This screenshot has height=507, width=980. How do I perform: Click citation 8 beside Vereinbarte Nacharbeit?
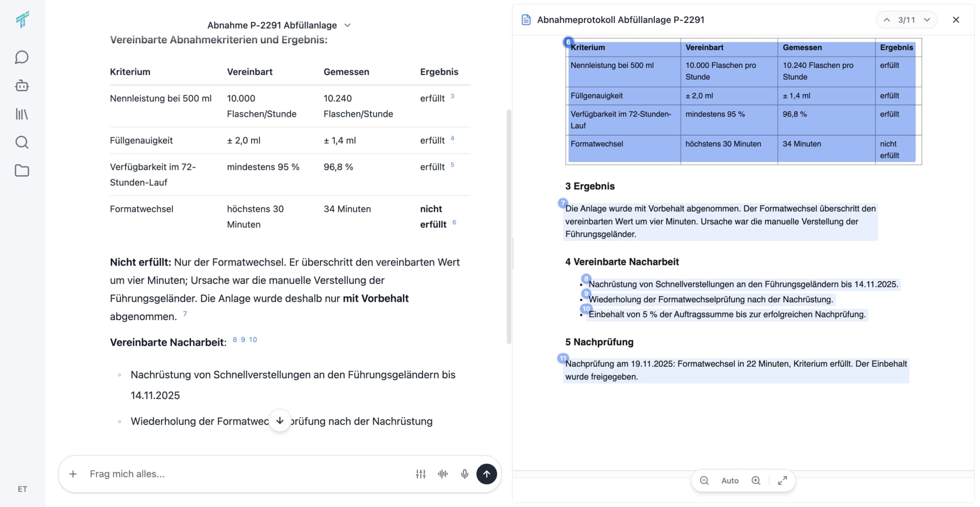point(235,340)
